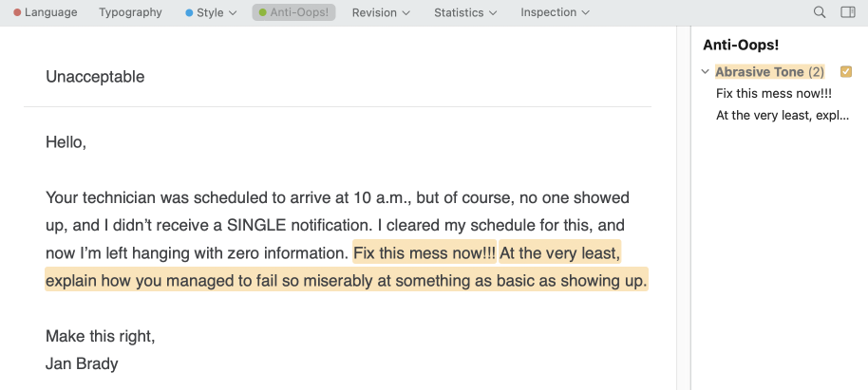
Task: Collapse the Abrasive Tone group chevron
Action: [x=705, y=72]
